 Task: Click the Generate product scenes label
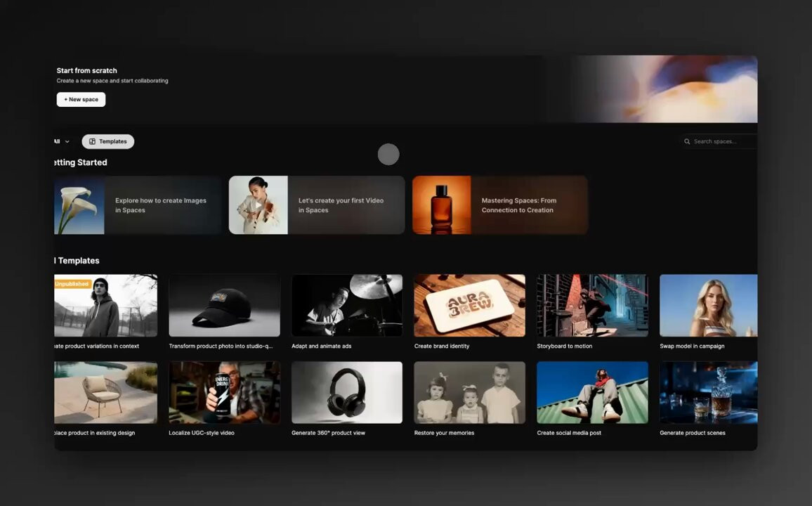coord(693,433)
